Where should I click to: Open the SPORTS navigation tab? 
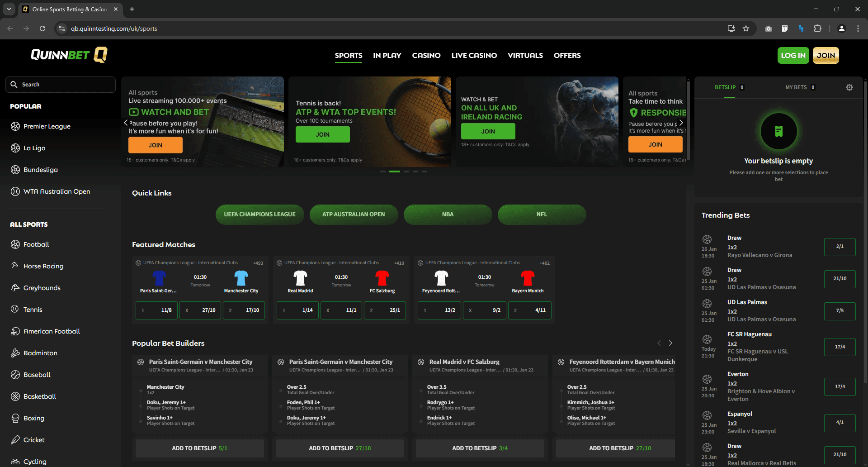click(349, 56)
